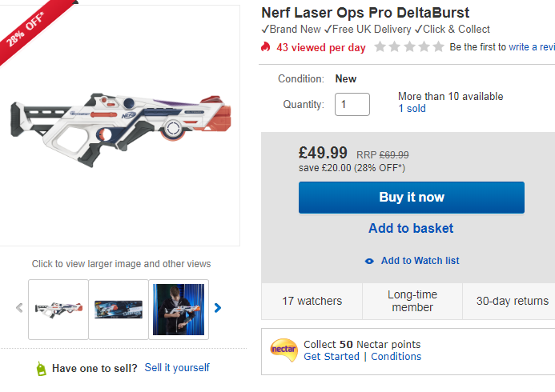The image size is (555, 392).
Task: Click Get Started for Nectar points
Action: coord(332,357)
